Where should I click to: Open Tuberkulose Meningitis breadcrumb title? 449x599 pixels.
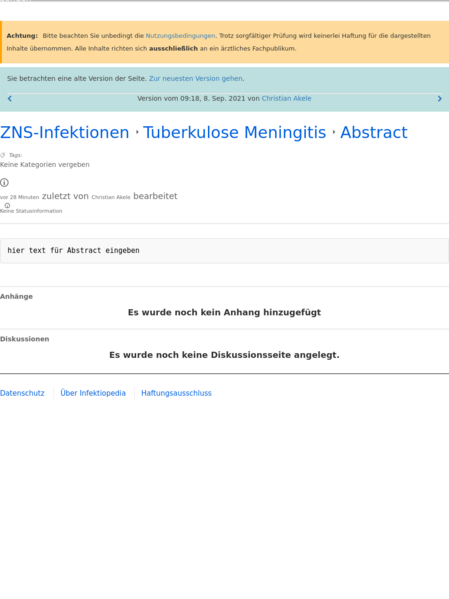click(x=235, y=133)
